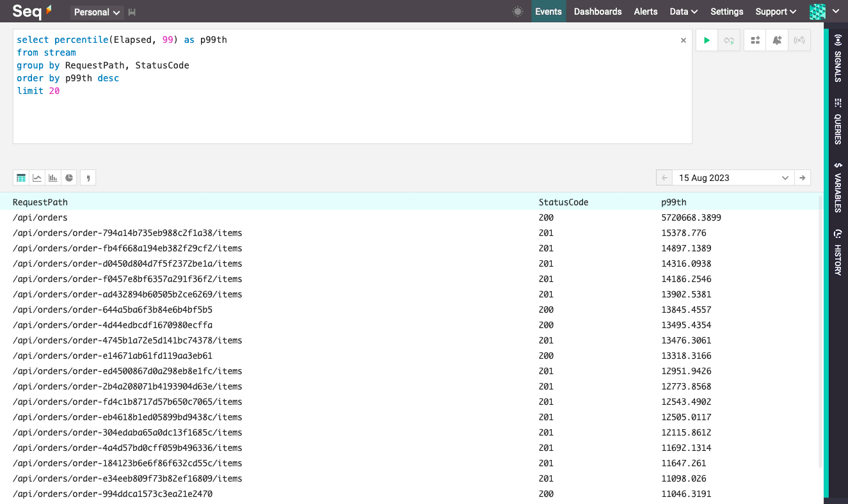Go to next date range arrow

pyautogui.click(x=803, y=178)
